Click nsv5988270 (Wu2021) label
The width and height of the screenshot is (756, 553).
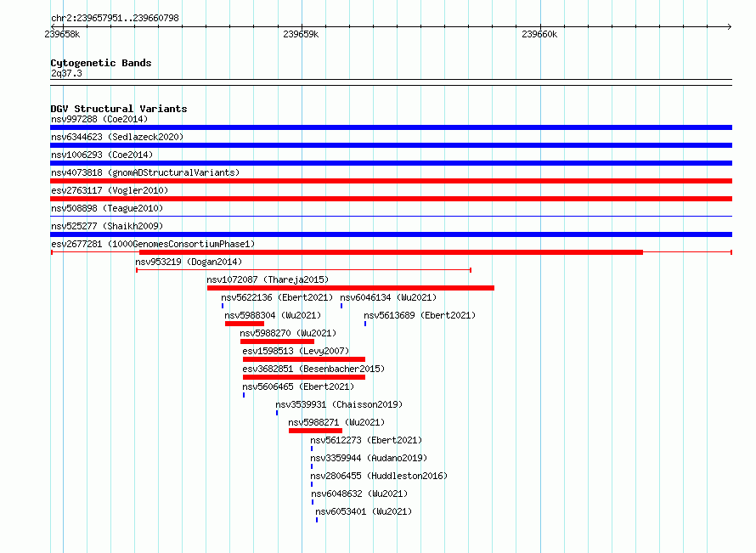[288, 333]
